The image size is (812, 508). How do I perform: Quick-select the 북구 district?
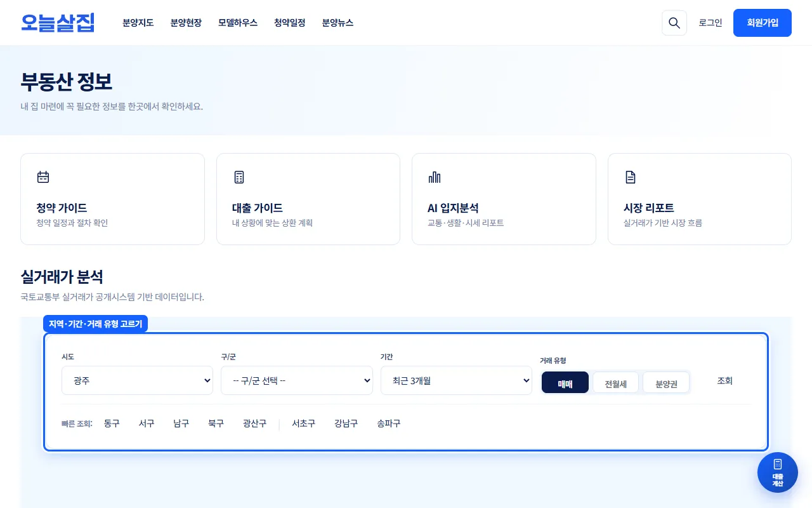tap(216, 424)
